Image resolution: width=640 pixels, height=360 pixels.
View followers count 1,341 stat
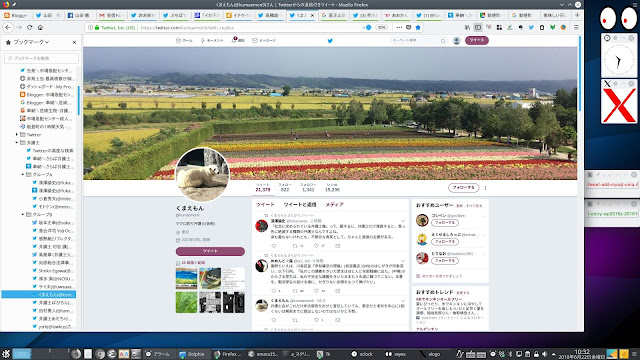308,187
